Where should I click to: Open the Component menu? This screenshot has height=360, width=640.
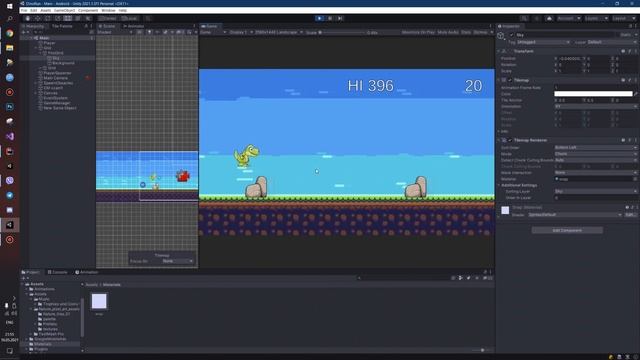pos(88,10)
